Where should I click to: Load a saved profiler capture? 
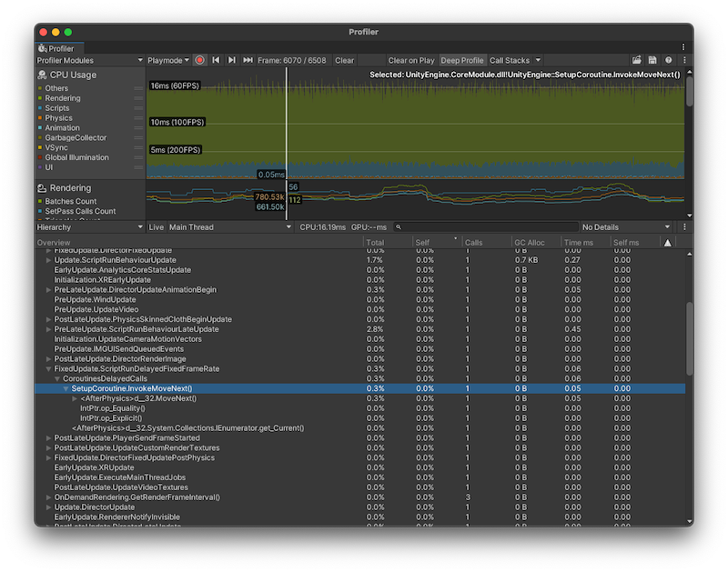coord(637,59)
